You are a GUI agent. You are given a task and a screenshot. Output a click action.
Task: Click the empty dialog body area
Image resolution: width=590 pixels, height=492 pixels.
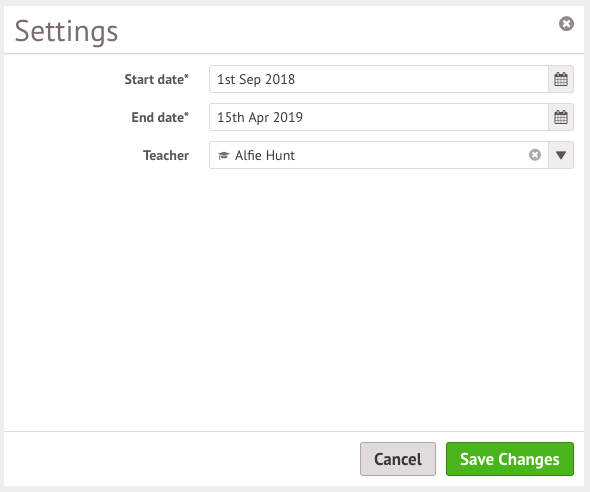(x=293, y=299)
